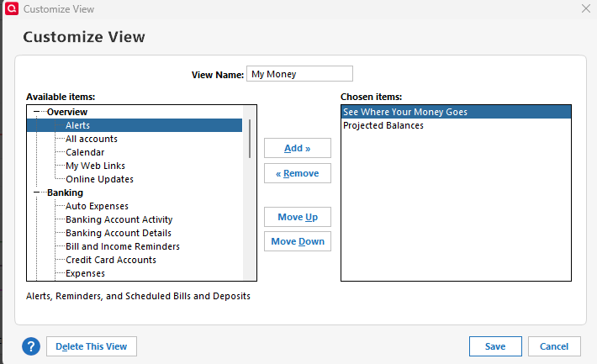The height and width of the screenshot is (364, 597).
Task: Click Move Down button
Action: [297, 242]
